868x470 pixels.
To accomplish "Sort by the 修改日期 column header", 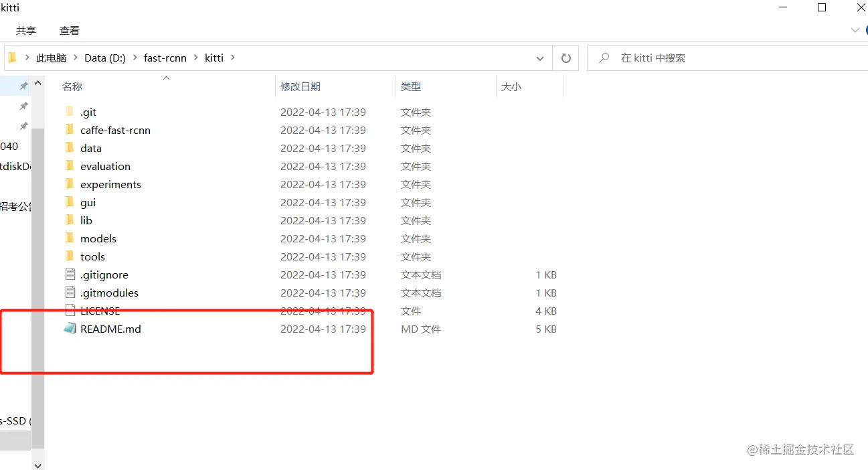I will tap(300, 86).
